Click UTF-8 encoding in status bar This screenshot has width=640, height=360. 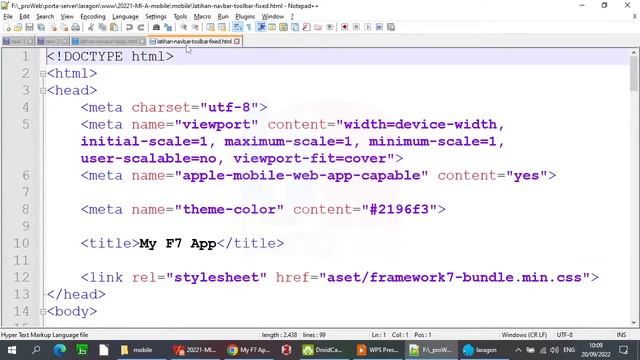[x=564, y=335]
